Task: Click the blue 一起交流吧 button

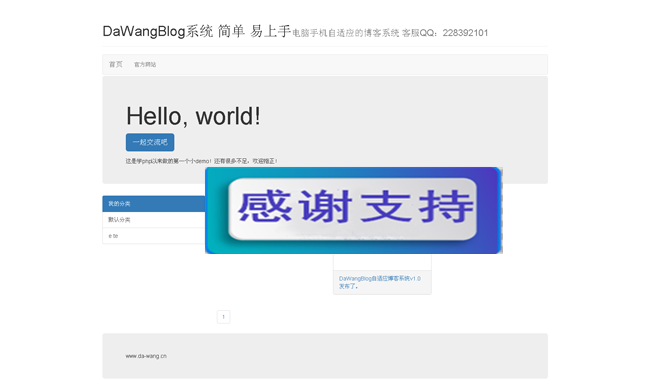Action: tap(150, 142)
